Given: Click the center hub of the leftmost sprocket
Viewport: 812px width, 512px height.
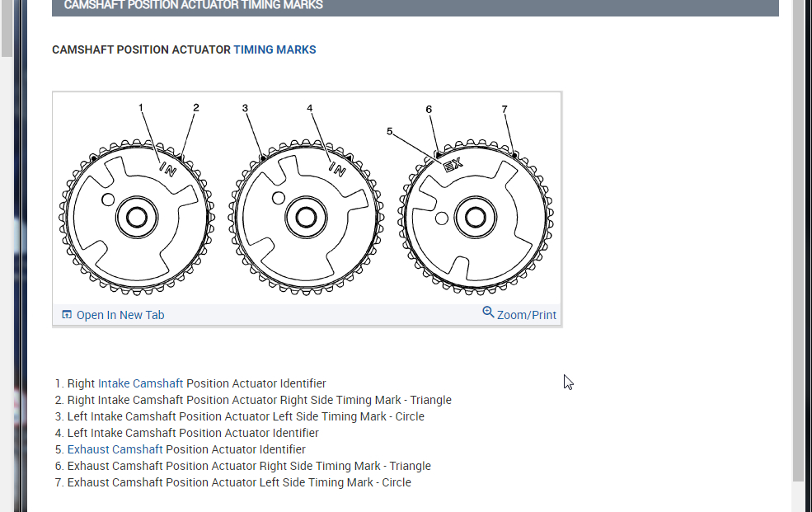Looking at the screenshot, I should (136, 217).
